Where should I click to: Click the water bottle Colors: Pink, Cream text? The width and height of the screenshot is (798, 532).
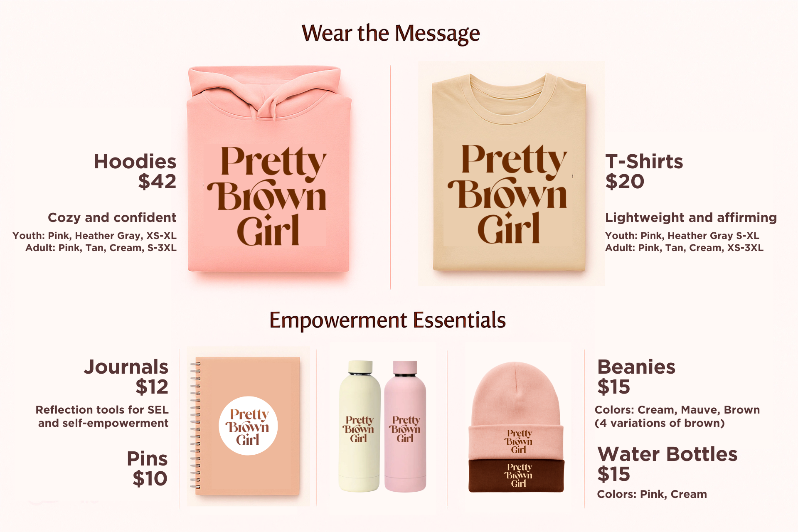(652, 494)
